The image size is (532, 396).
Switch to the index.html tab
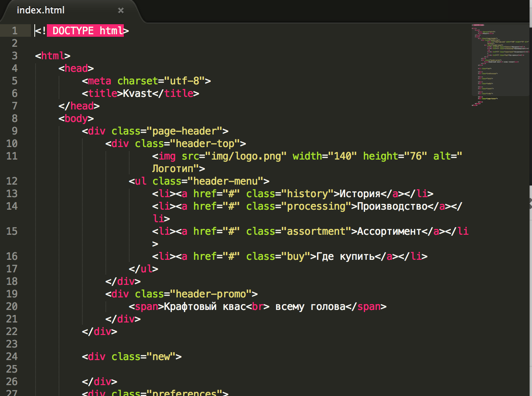41,10
